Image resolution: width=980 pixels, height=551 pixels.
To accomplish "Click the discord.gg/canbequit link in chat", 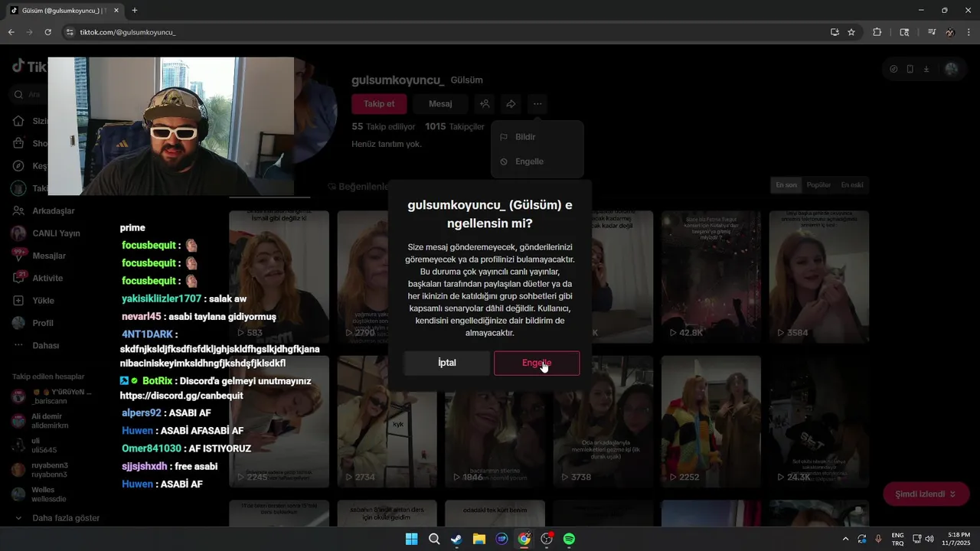I will 181,396.
